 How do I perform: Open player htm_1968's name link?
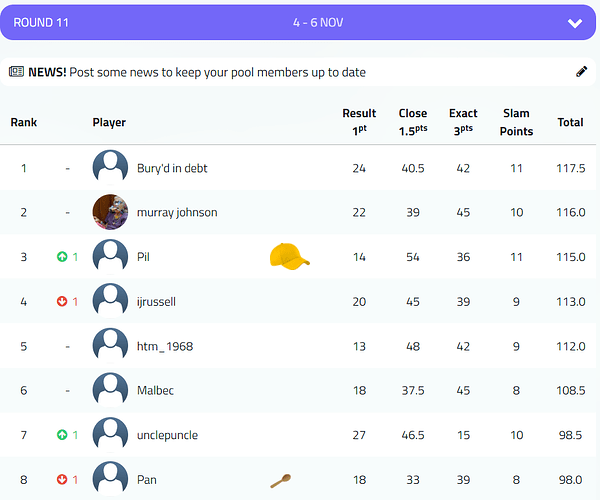(165, 346)
